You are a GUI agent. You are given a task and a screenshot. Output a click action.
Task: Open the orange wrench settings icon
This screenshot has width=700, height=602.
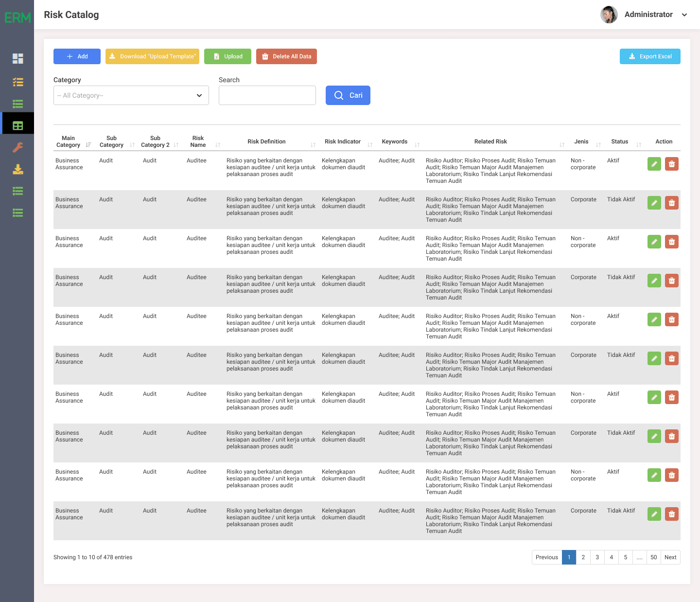[18, 147]
